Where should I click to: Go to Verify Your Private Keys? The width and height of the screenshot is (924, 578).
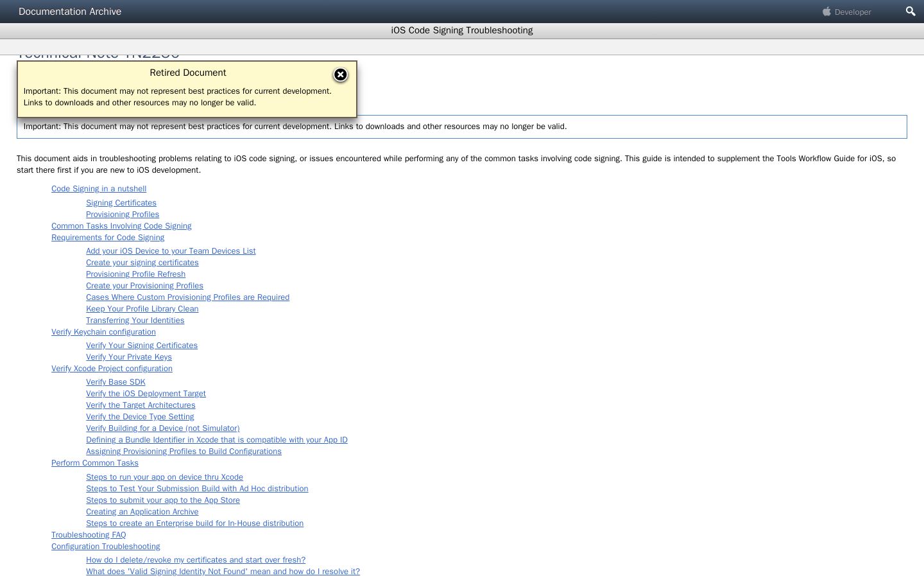129,357
